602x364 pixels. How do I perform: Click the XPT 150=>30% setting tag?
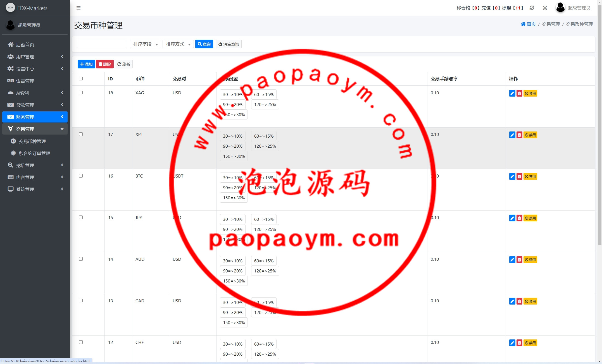click(234, 156)
